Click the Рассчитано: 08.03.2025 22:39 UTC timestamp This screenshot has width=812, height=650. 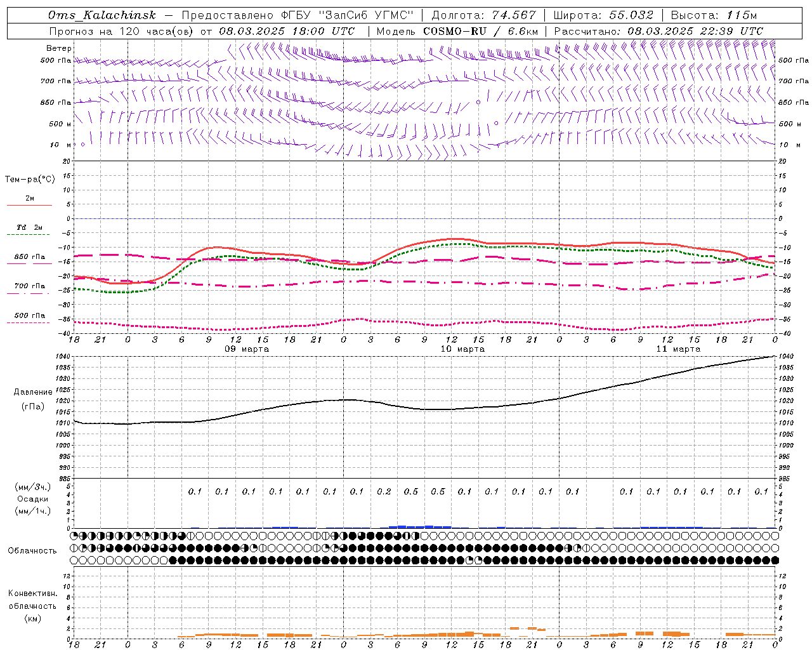[658, 31]
